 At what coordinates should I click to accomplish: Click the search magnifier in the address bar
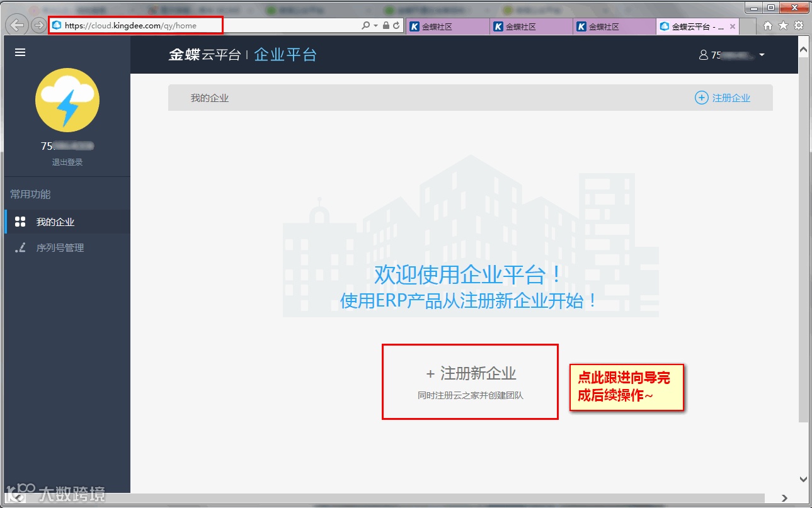pyautogui.click(x=366, y=26)
